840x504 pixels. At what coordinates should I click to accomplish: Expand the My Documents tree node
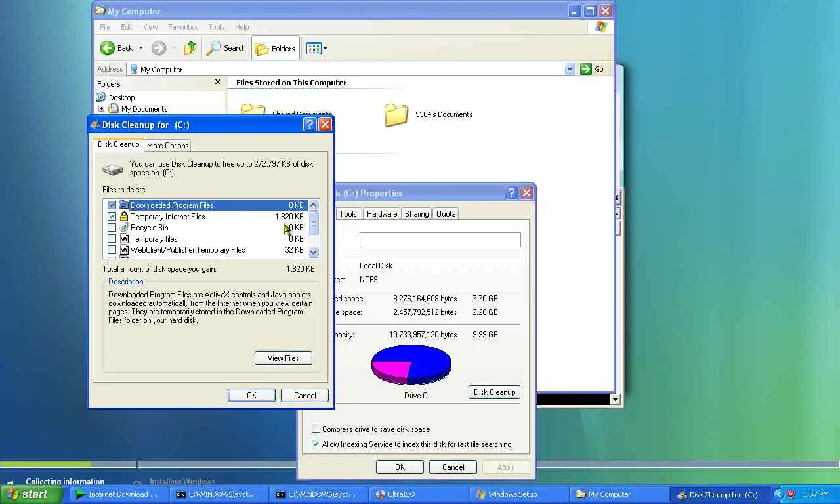(x=101, y=109)
